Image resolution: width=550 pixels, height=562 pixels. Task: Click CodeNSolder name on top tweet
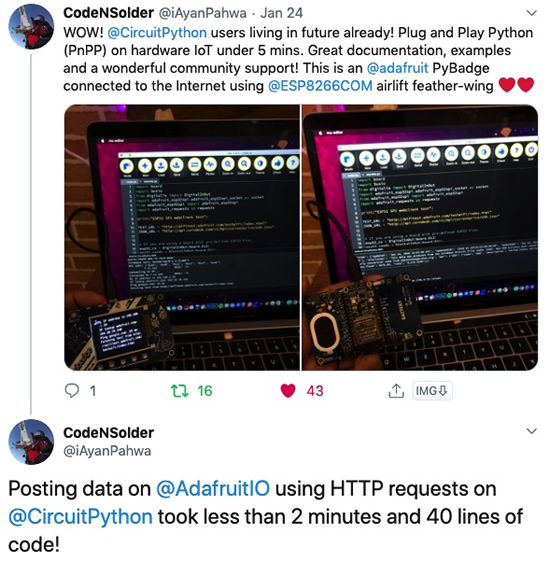tap(109, 13)
